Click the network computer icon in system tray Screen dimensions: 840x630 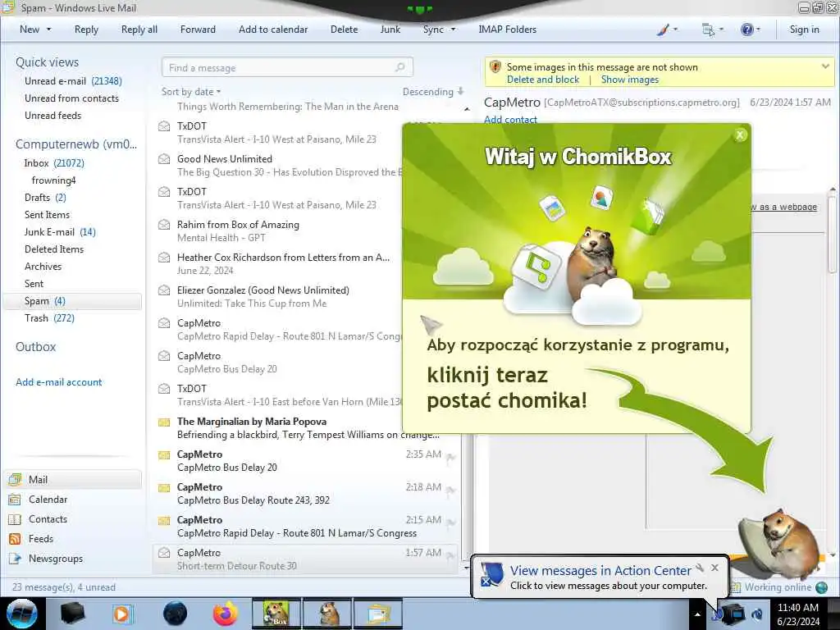(733, 614)
